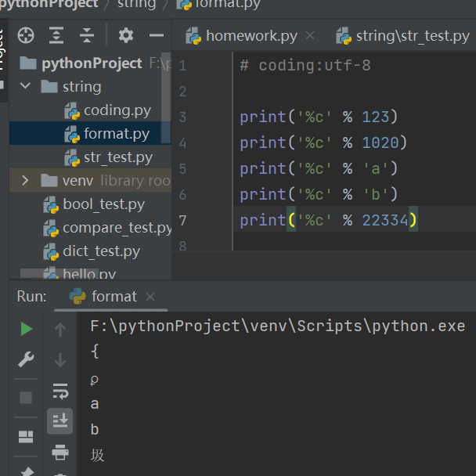Click the Run panel layout icon
The image size is (476, 476).
click(26, 436)
